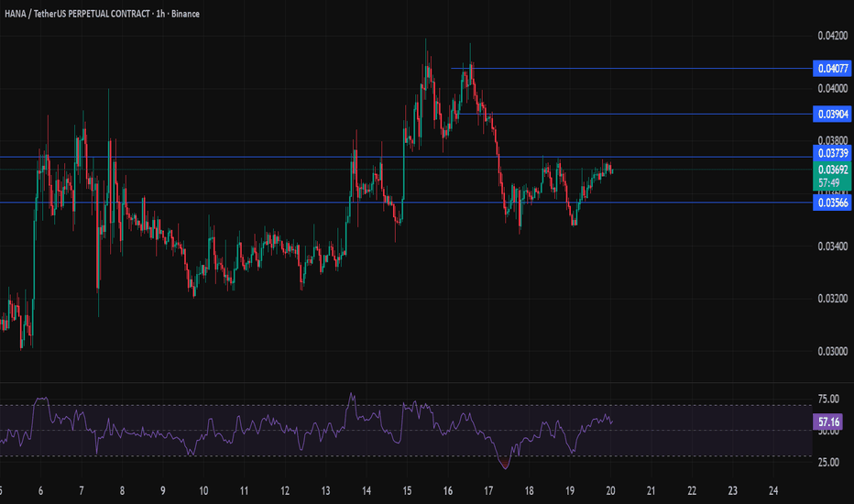Click the RSI value 57.16 label
854x504 pixels.
tap(827, 422)
